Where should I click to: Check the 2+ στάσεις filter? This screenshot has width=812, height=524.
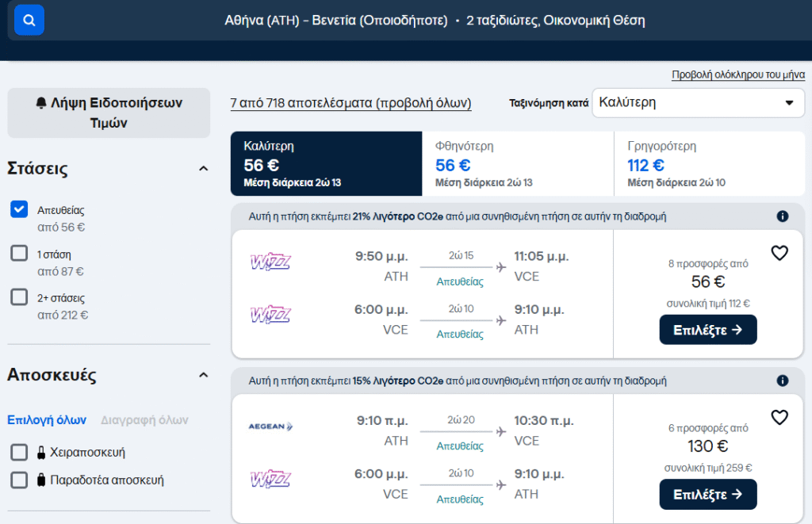19,297
